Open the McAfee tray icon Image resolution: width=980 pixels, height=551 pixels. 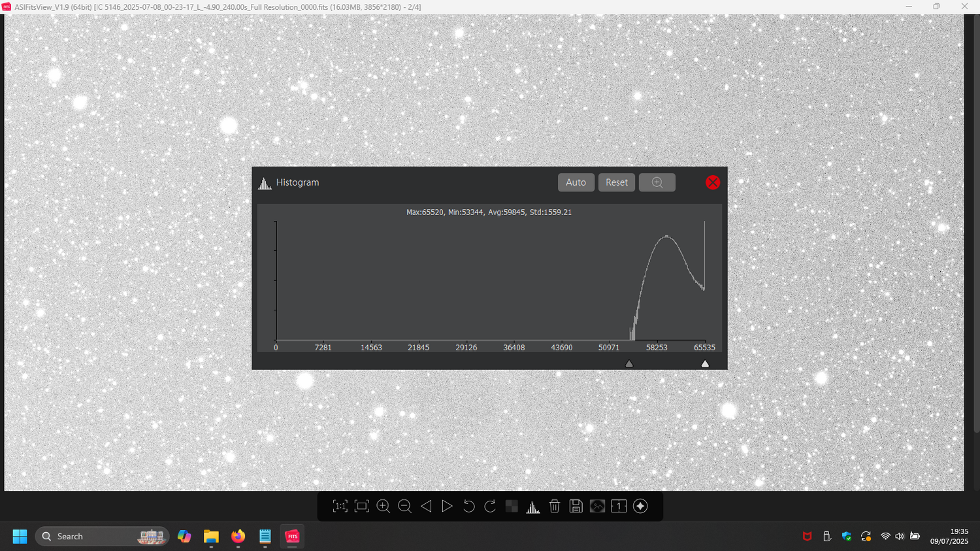808,537
